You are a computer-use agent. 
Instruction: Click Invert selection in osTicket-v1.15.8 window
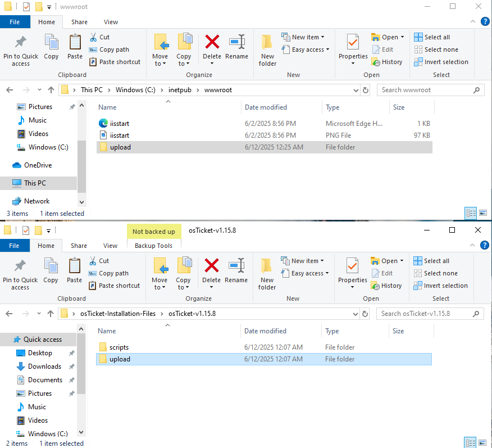coord(440,286)
